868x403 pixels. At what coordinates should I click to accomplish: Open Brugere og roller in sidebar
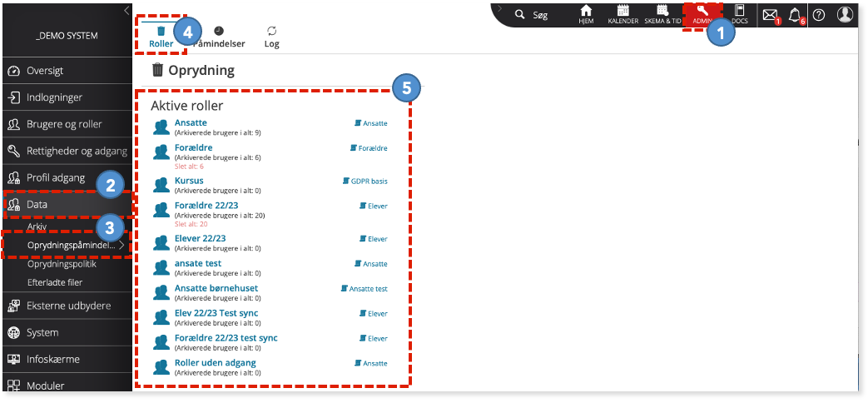click(x=67, y=124)
